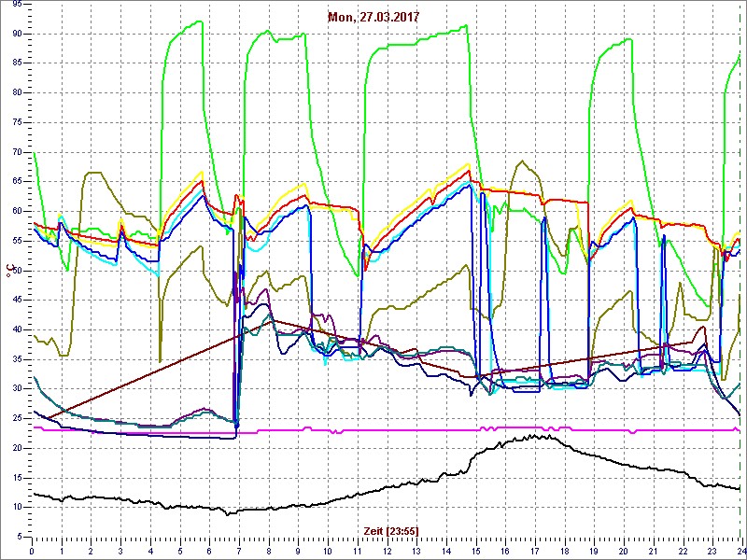The height and width of the screenshot is (560, 747).
Task: Click the hour label '2' on the time axis
Action: [91, 549]
